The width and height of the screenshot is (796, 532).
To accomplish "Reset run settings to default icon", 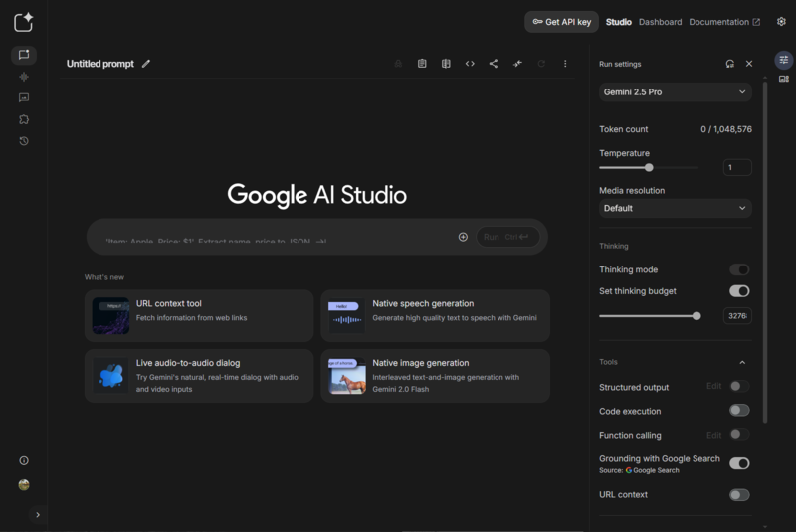I will 730,64.
